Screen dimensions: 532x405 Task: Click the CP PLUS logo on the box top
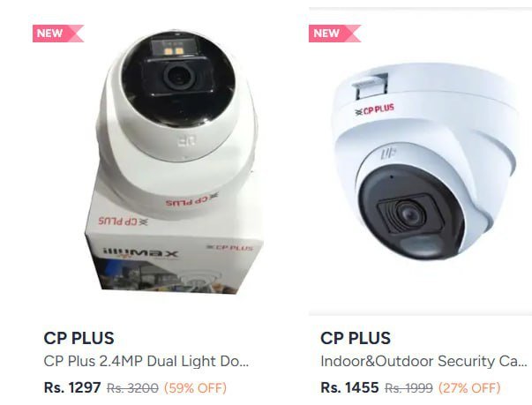[124, 221]
